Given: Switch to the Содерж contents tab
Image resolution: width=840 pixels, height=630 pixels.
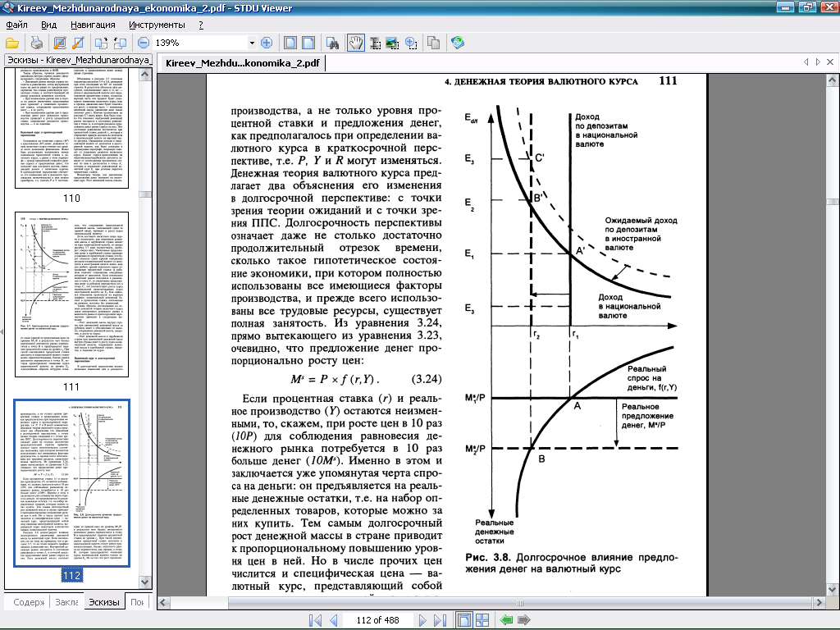Looking at the screenshot, I should tap(27, 602).
